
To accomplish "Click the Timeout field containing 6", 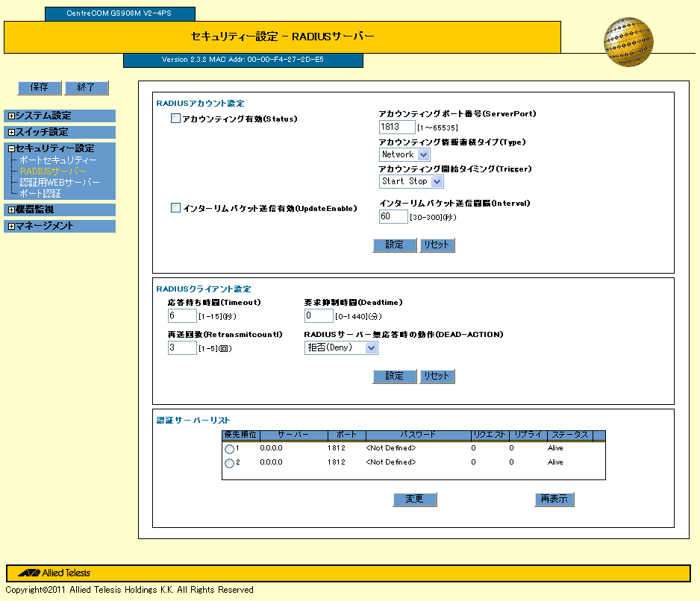I will 182,316.
